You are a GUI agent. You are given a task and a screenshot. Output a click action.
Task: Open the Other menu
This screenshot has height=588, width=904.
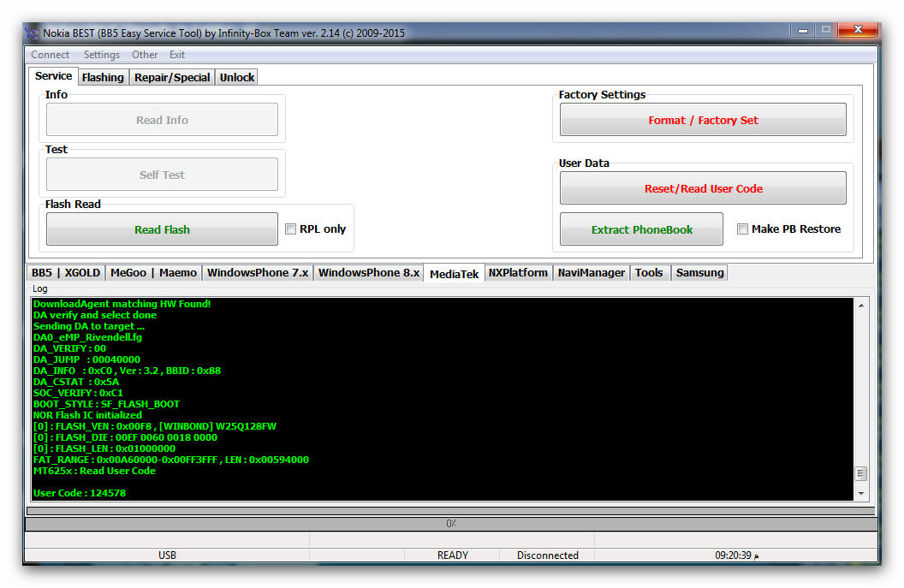[144, 55]
